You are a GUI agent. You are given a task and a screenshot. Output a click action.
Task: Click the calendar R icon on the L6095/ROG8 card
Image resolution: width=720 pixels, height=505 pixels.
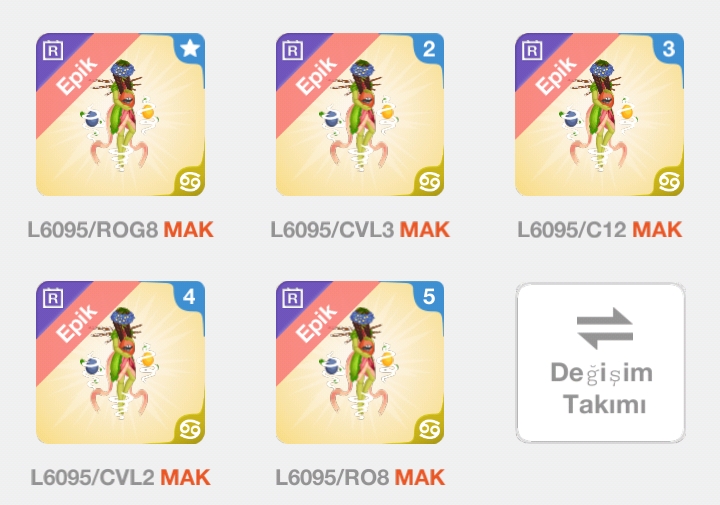tap(53, 50)
